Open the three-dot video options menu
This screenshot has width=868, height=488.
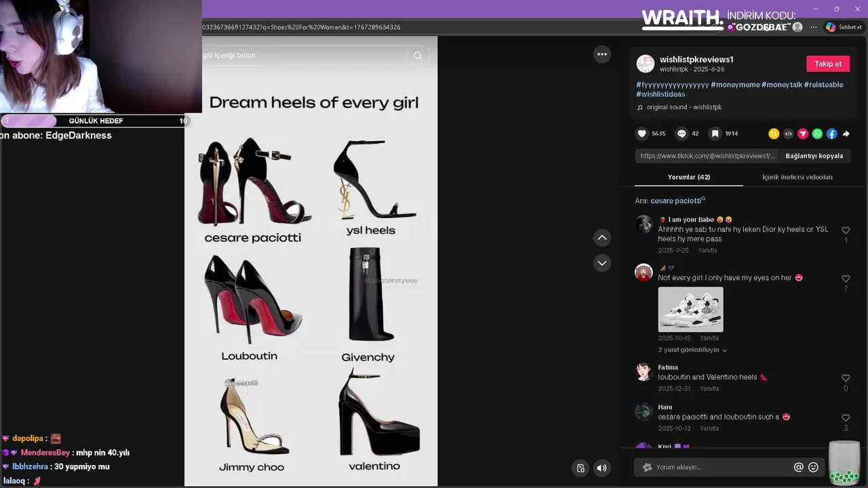601,54
